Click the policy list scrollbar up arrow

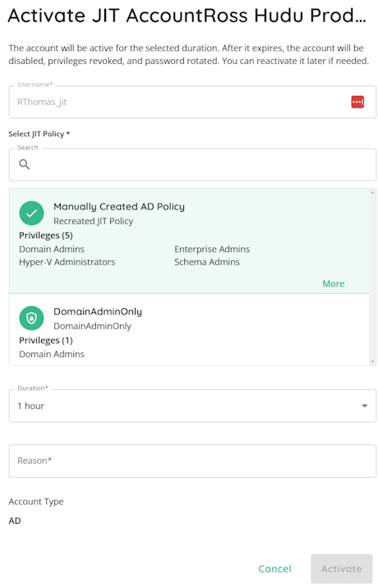point(372,192)
